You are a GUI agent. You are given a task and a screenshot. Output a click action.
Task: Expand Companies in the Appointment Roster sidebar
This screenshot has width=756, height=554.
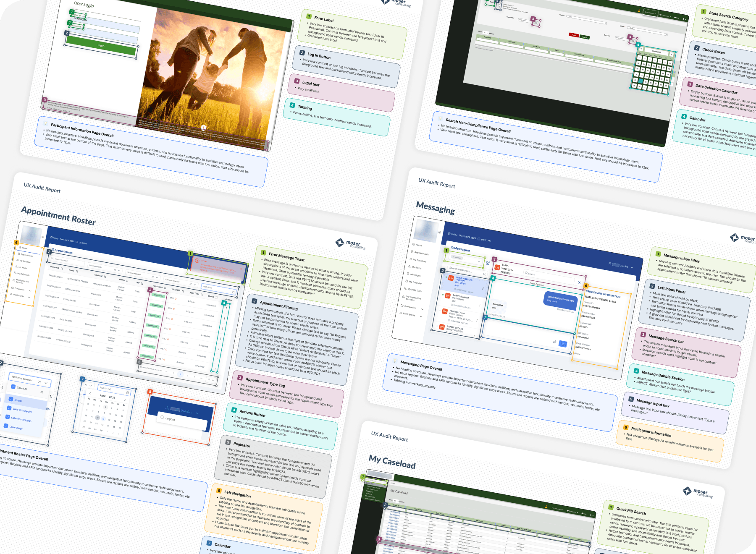click(21, 290)
